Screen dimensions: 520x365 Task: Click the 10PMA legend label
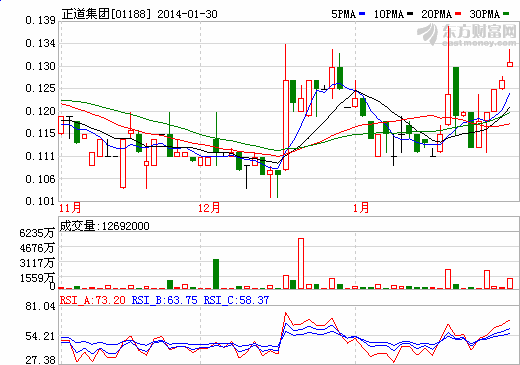click(389, 14)
